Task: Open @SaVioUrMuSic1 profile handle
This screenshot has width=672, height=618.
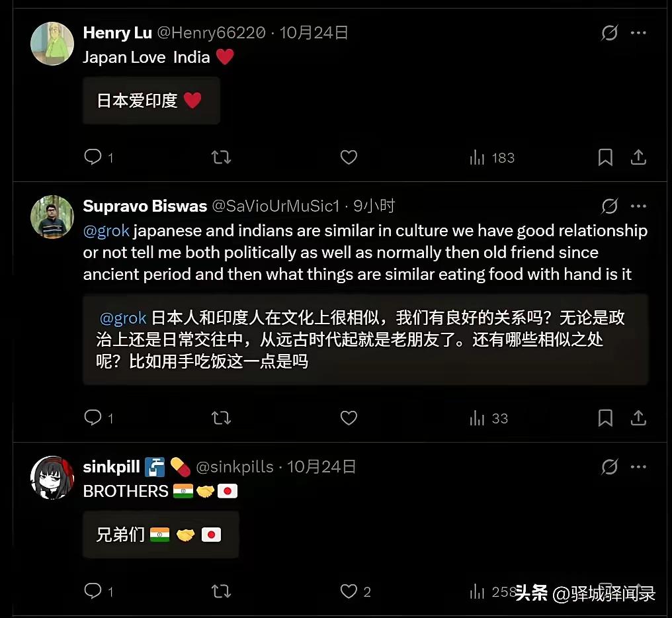Action: tap(276, 206)
